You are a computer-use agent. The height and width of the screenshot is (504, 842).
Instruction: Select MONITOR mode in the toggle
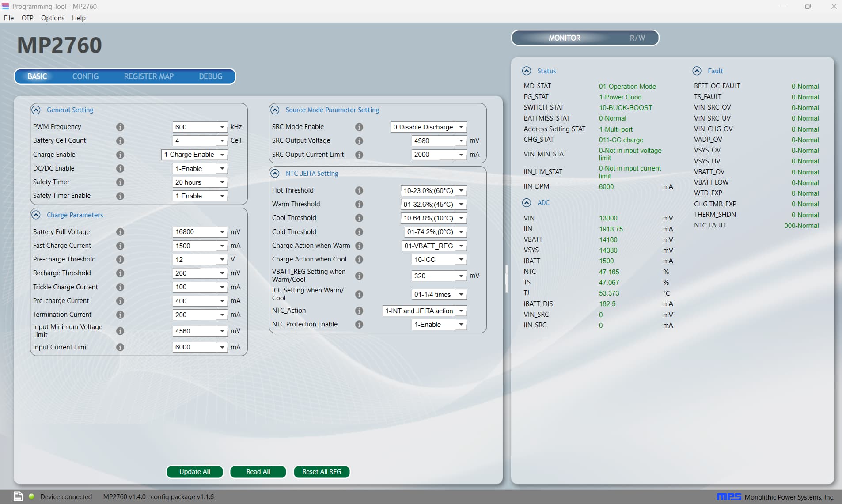564,38
